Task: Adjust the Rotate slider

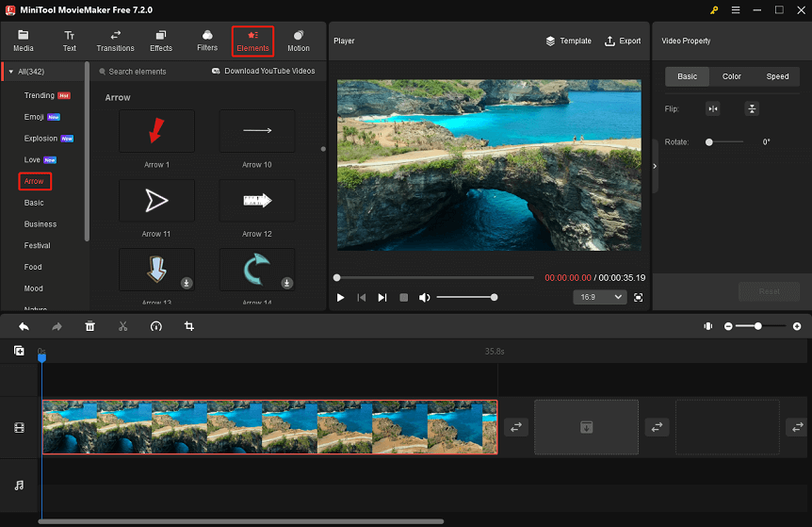Action: [x=725, y=142]
